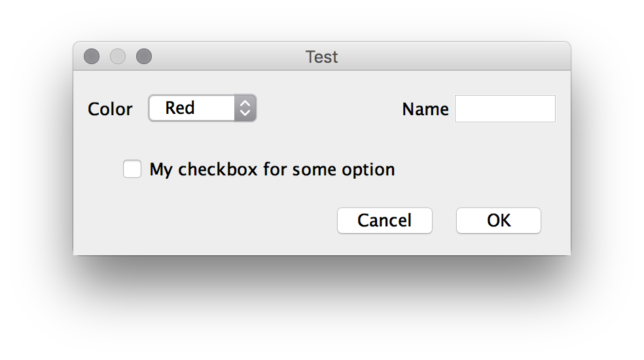
Task: Select the "Red" value text in the popup
Action: tap(180, 108)
